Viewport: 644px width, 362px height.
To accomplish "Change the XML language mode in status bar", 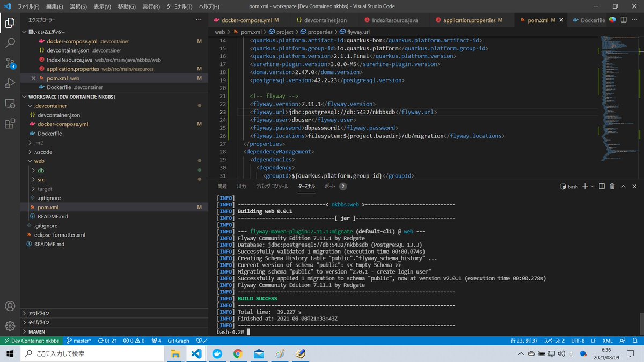I will pos(608,341).
